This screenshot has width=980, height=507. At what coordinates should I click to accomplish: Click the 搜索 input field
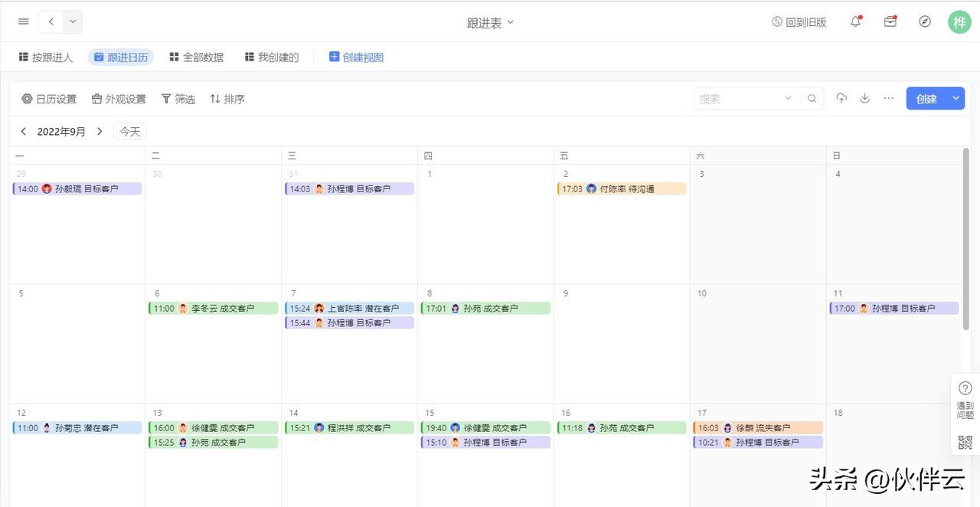coord(739,98)
